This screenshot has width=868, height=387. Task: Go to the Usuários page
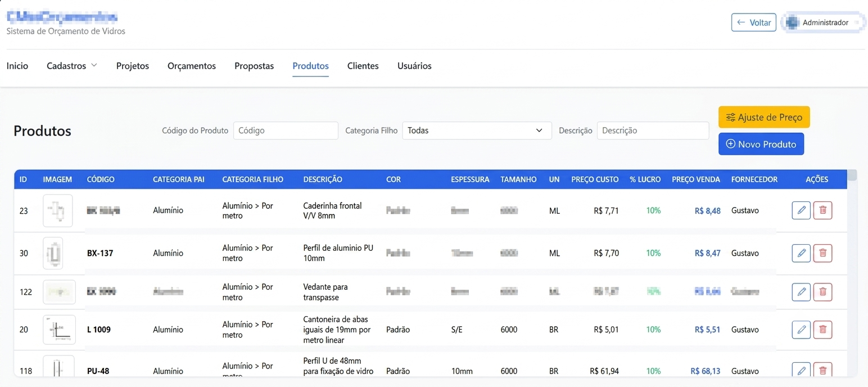pos(414,66)
